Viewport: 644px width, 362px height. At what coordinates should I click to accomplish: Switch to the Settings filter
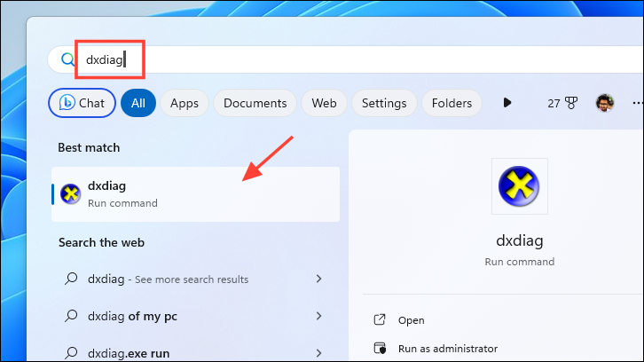point(384,103)
